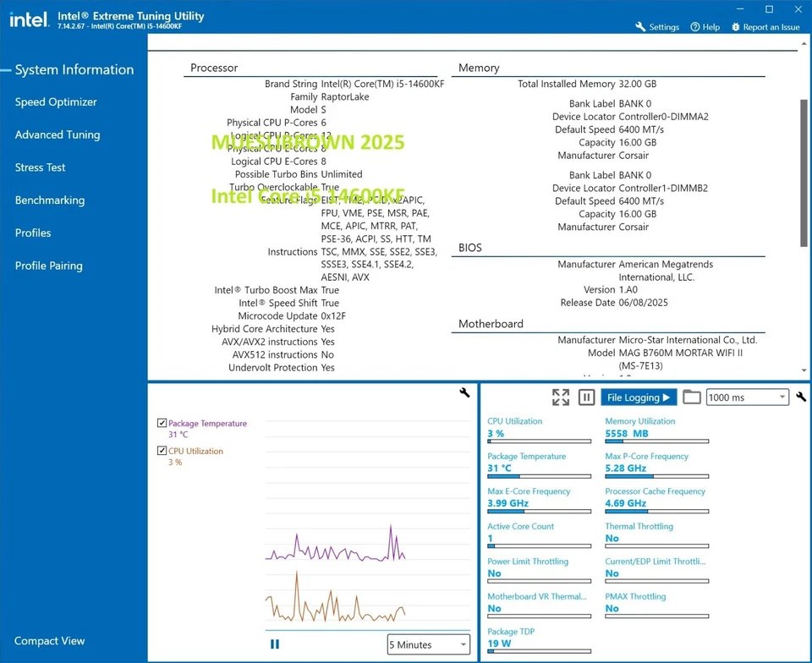Open the Help question-mark icon
The height and width of the screenshot is (663, 812).
695,27
